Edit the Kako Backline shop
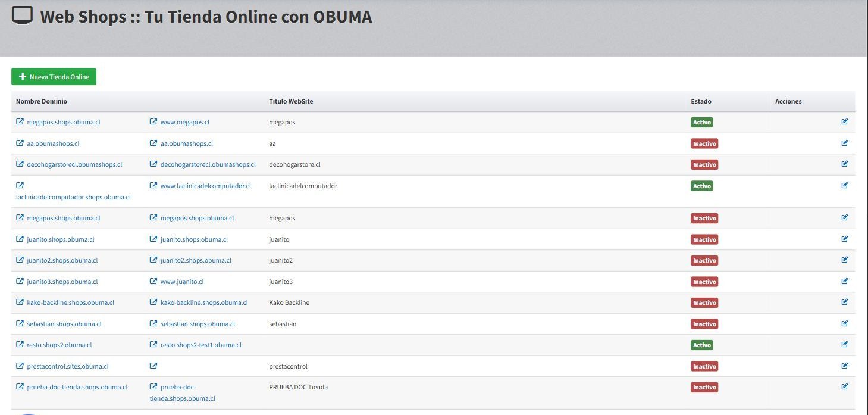The width and height of the screenshot is (868, 415). [x=845, y=302]
